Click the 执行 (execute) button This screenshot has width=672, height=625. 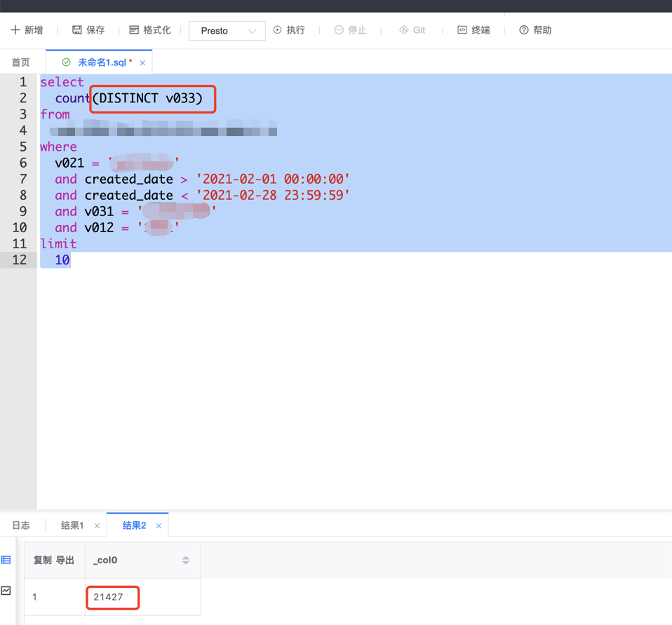(289, 30)
